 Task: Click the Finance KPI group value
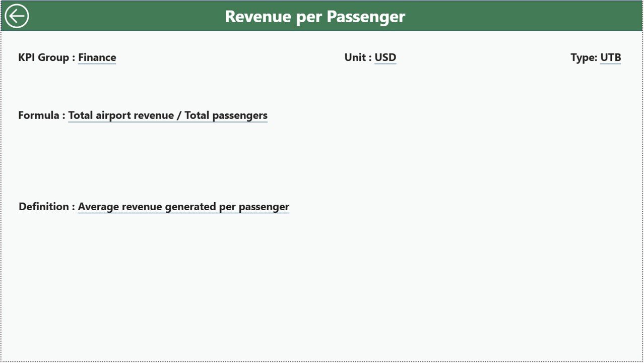click(x=97, y=57)
